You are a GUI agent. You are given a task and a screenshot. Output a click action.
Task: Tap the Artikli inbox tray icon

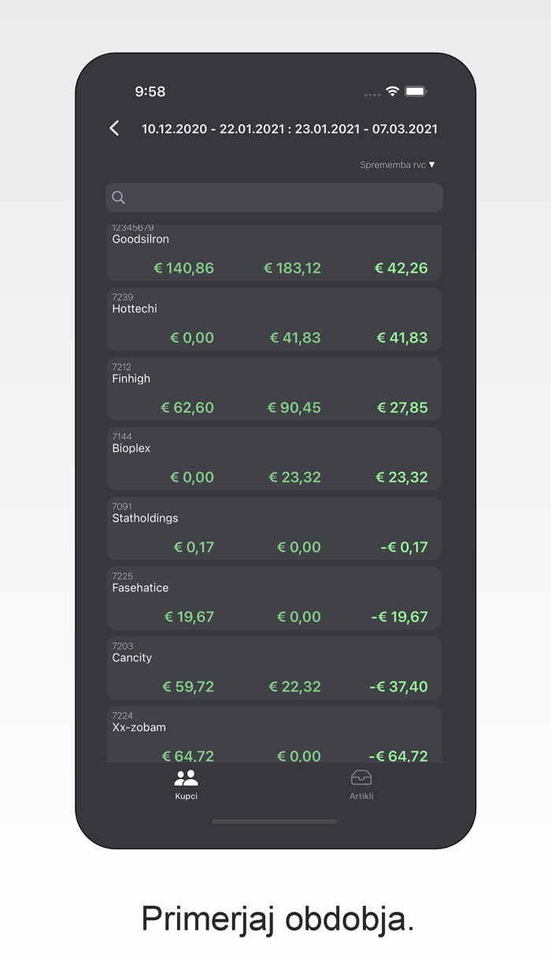361,778
